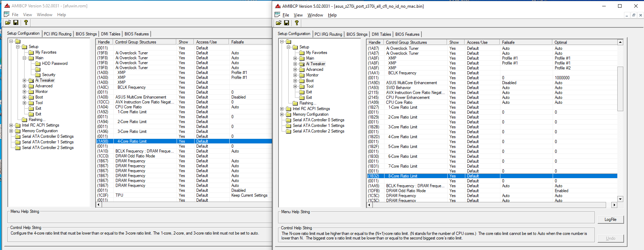Select TPU row in left table
The height and width of the screenshot is (250, 644).
(184, 195)
